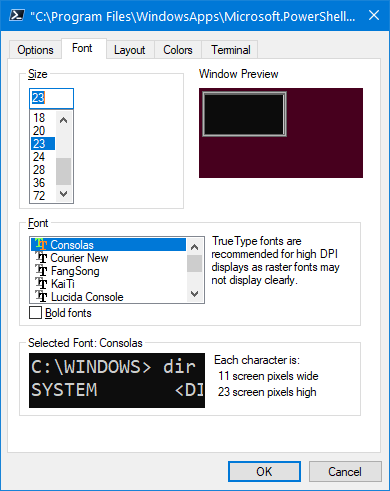Image resolution: width=390 pixels, height=491 pixels.
Task: Click the size list scroll down arrow
Action: (x=63, y=194)
